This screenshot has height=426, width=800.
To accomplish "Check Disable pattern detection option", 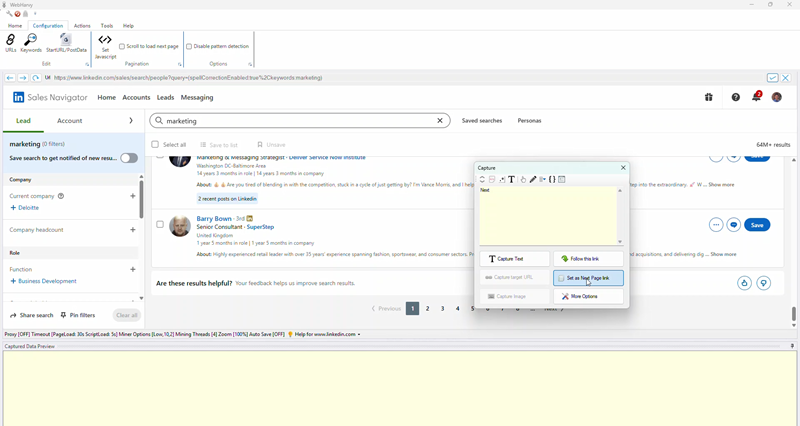I will (189, 46).
